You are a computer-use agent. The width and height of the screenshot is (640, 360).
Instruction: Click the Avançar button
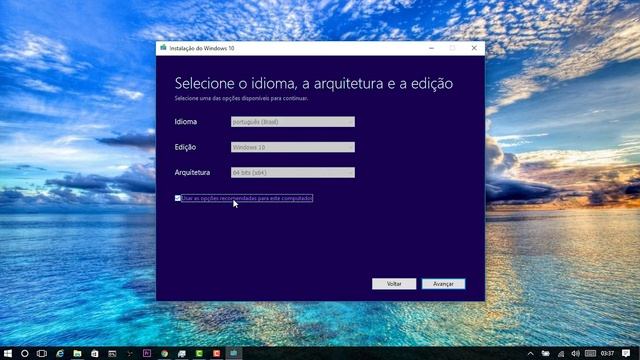tap(443, 284)
